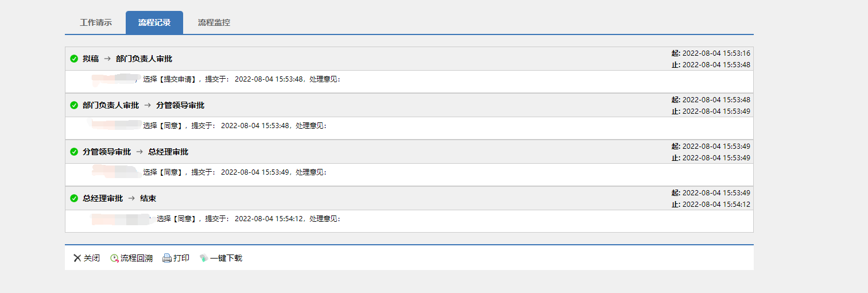Click green check icon beside 部门负责人审批 → 分管领导审批
The height and width of the screenshot is (293, 868).
tap(74, 105)
